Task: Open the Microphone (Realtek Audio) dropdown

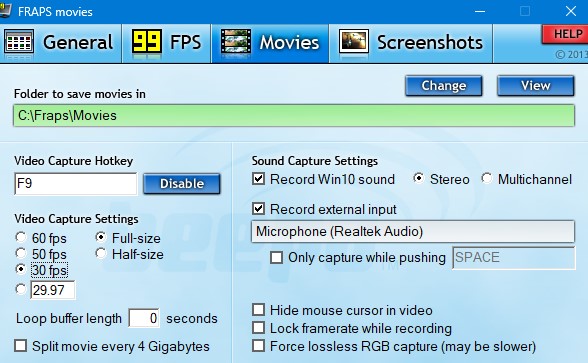Action: tap(413, 231)
